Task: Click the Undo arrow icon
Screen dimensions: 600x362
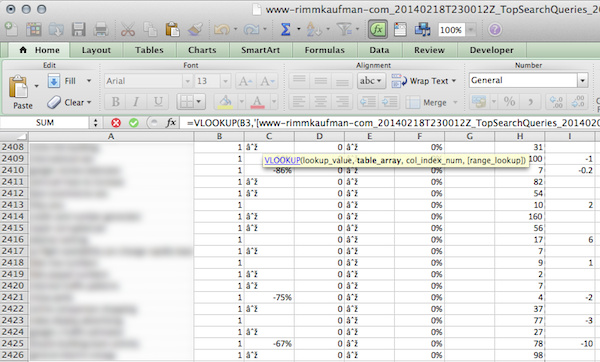Action: [x=222, y=29]
